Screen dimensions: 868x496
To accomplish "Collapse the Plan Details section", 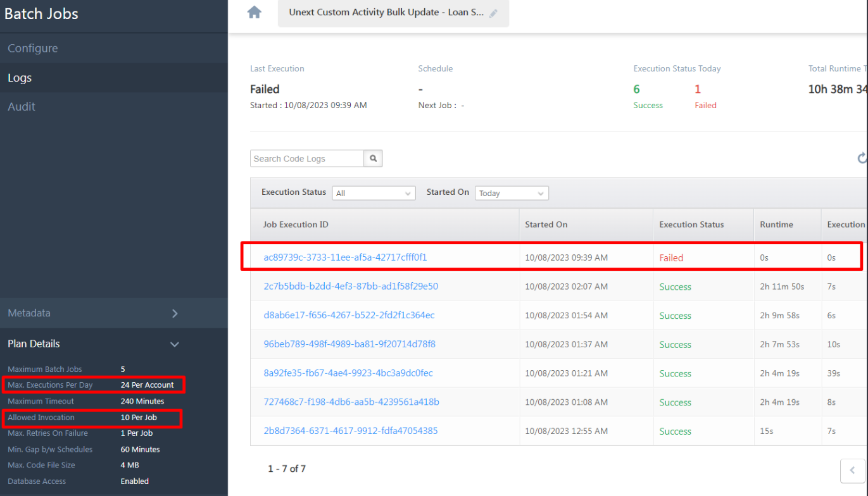I will [x=175, y=344].
